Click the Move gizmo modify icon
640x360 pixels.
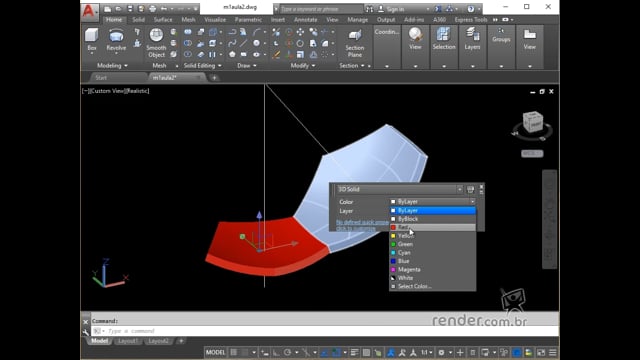coord(300,32)
